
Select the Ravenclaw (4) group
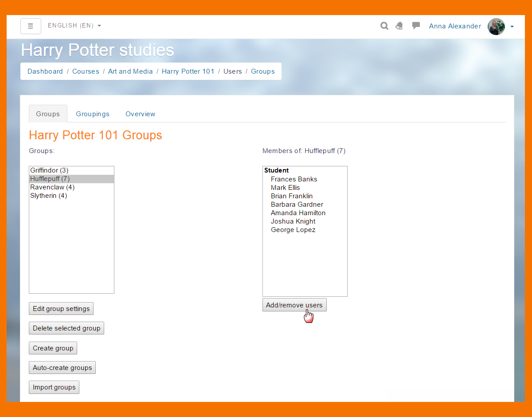pyautogui.click(x=52, y=187)
